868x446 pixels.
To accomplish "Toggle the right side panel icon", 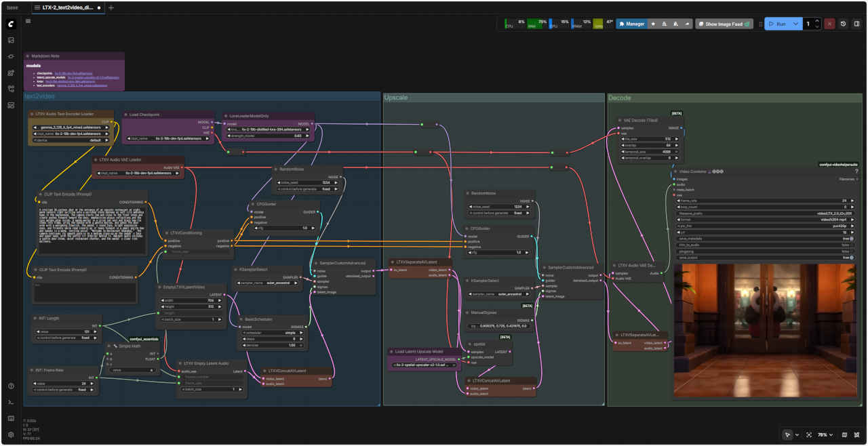I will pos(856,24).
